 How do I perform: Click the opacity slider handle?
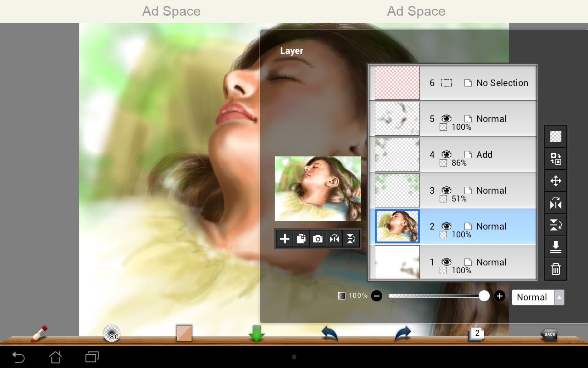tap(484, 296)
